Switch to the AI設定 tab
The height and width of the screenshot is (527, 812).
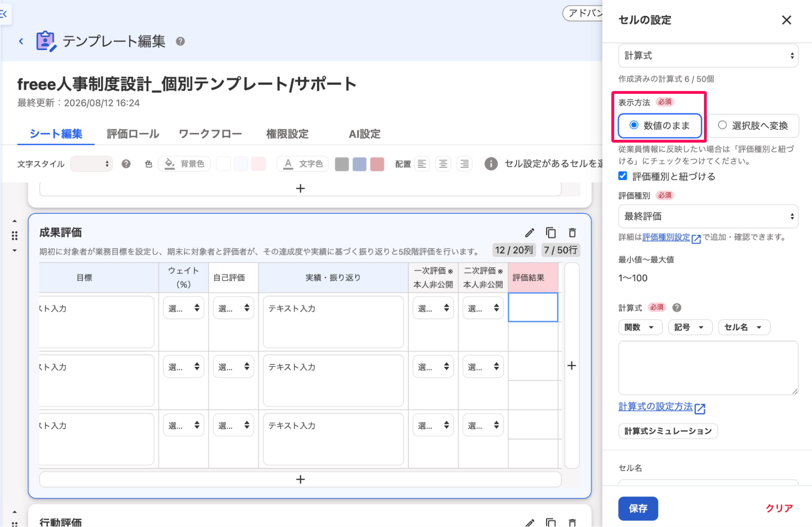364,134
